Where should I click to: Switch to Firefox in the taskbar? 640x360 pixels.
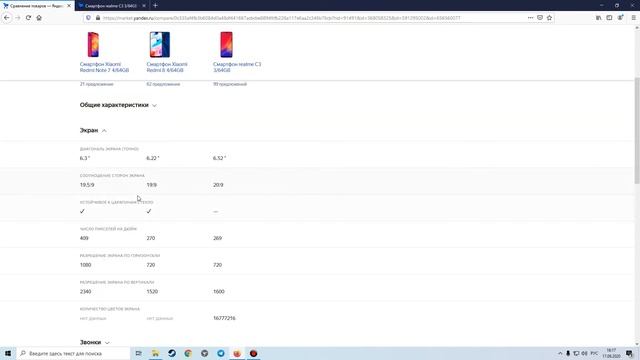(x=237, y=353)
